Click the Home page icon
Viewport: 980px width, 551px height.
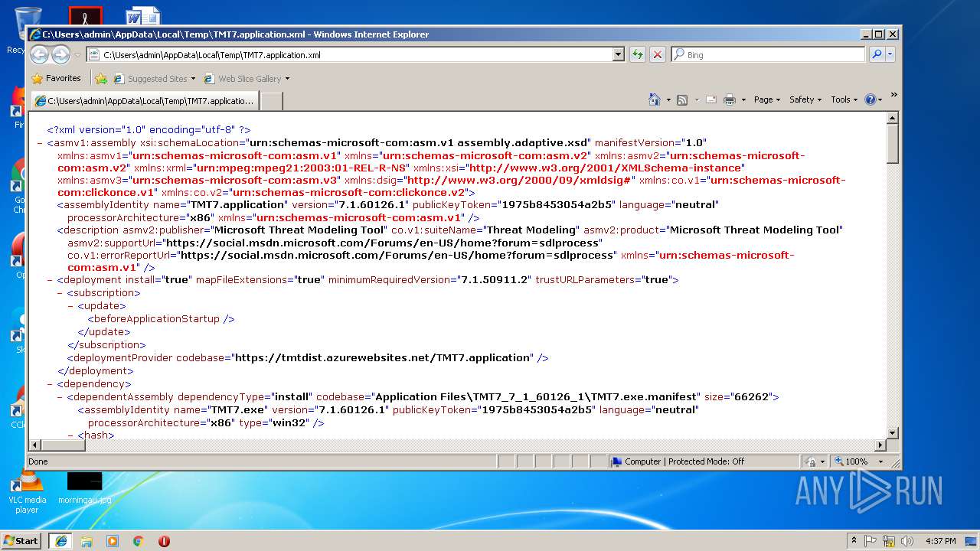(655, 99)
